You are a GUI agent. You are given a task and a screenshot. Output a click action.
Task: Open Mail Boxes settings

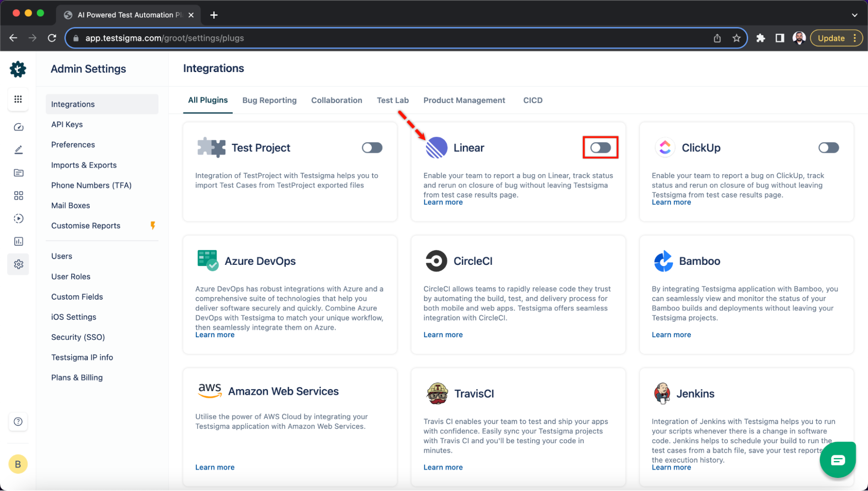click(x=70, y=206)
